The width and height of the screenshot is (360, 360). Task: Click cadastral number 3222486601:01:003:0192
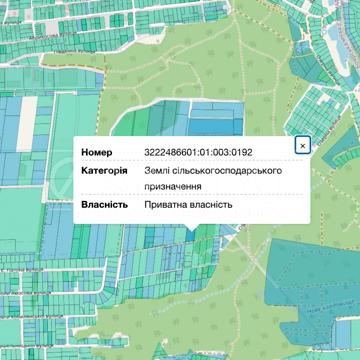(198, 153)
